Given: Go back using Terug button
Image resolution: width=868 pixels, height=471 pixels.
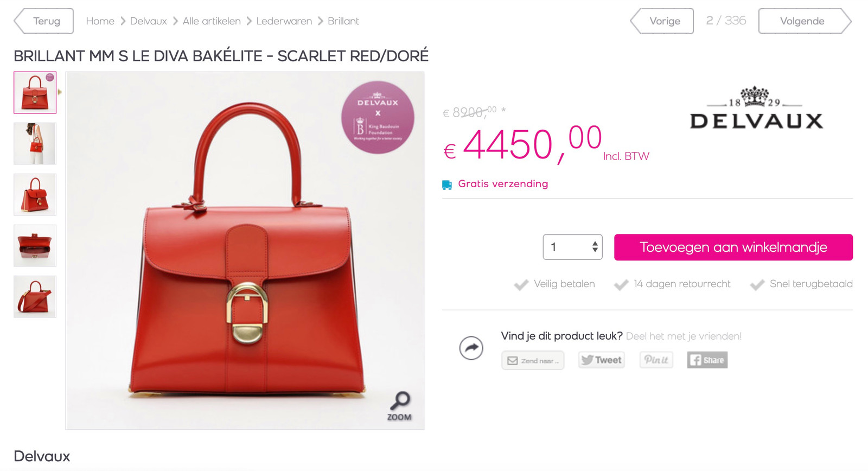Looking at the screenshot, I should point(43,21).
